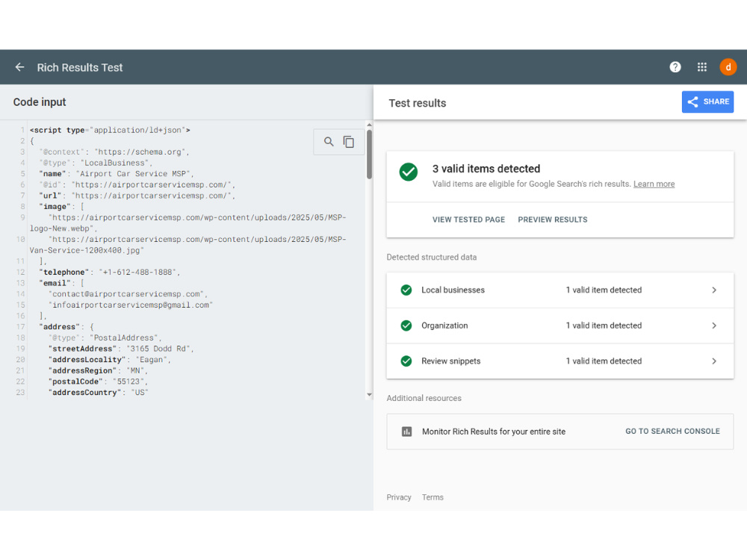Open VIEW TESTED PAGE

pyautogui.click(x=468, y=220)
